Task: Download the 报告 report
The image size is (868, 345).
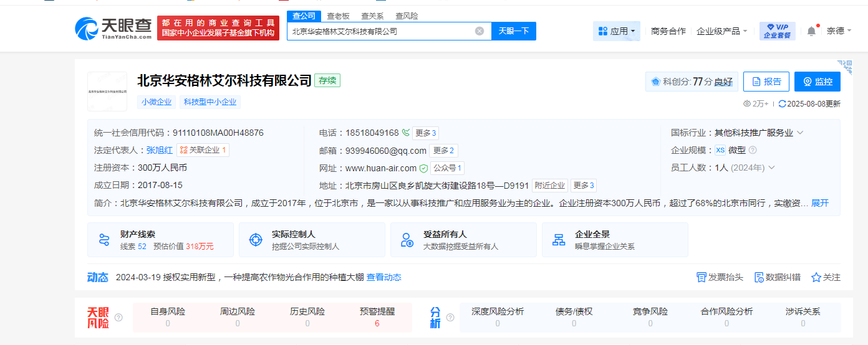Action: (766, 82)
